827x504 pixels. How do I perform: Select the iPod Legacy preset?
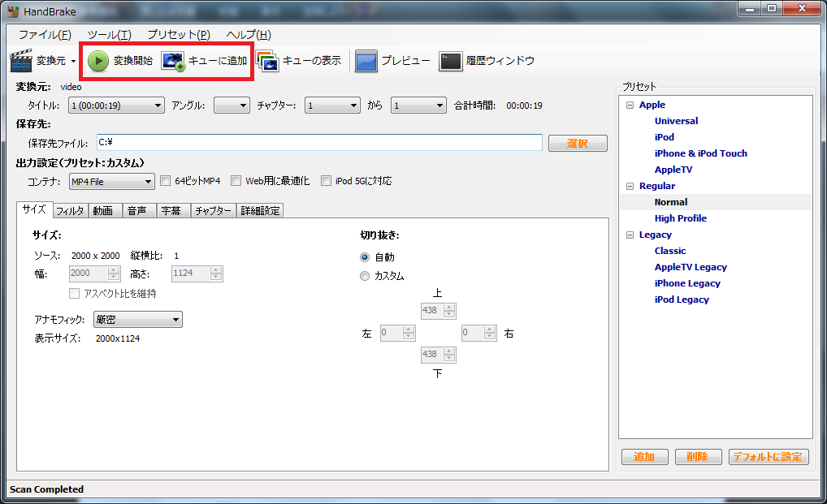[x=682, y=300]
